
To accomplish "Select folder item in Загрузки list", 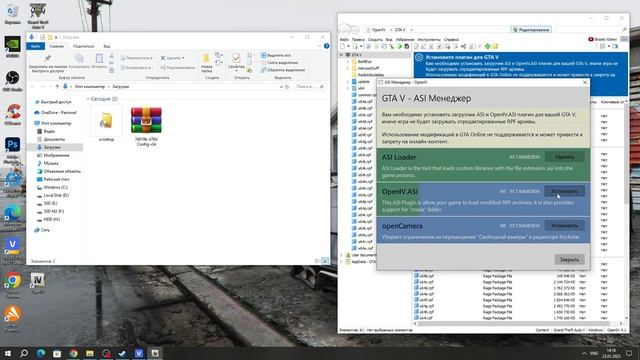I will 106,123.
